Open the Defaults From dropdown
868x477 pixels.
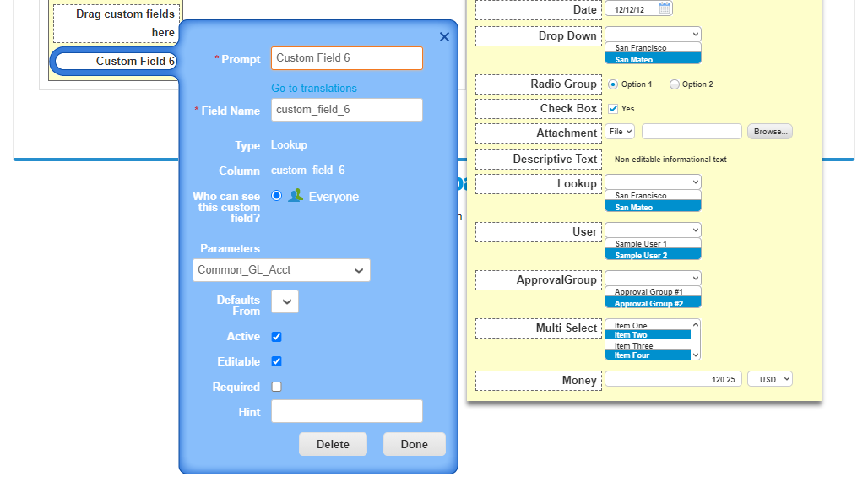[x=285, y=301]
